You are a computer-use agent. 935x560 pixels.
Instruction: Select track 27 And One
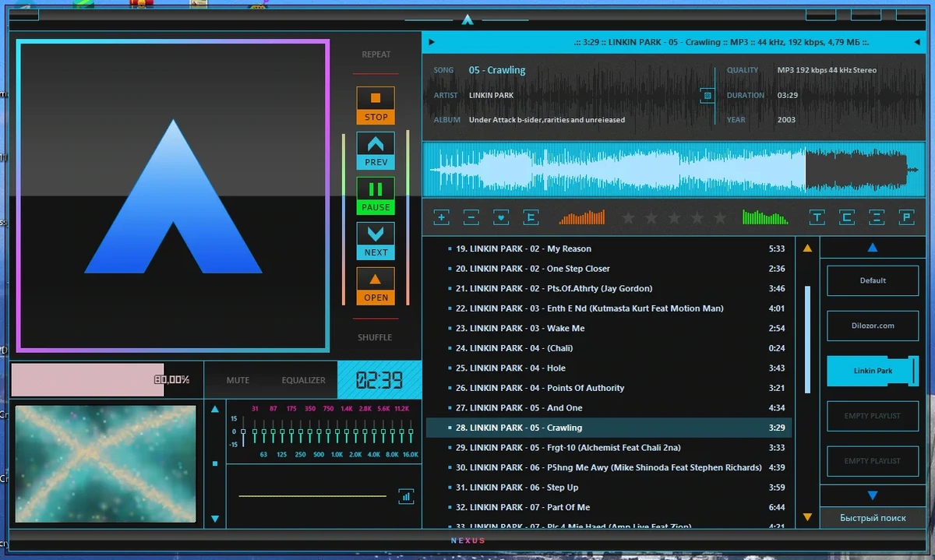(609, 407)
